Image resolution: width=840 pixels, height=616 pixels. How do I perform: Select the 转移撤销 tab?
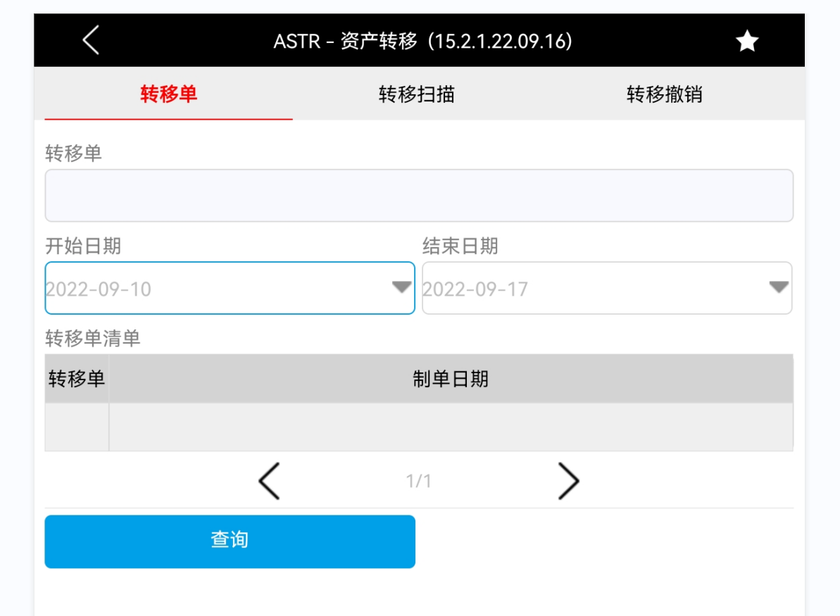click(664, 94)
